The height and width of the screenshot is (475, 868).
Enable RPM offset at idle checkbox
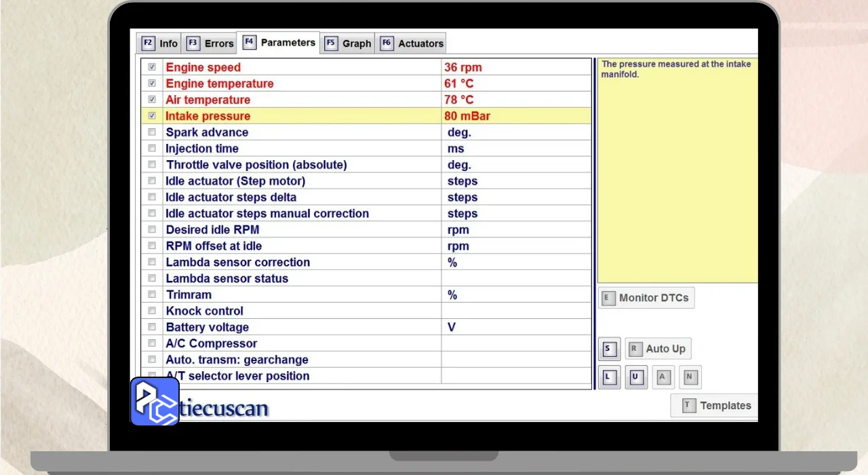[x=152, y=246]
